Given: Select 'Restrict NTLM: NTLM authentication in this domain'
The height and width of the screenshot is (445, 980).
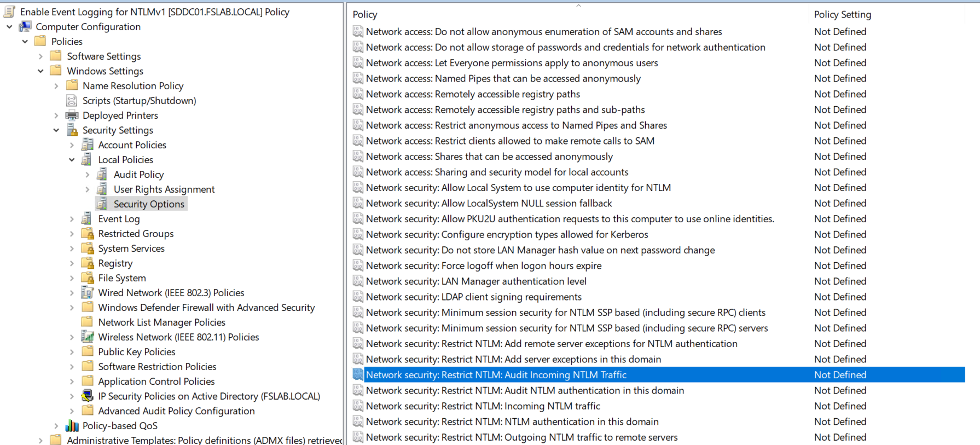Looking at the screenshot, I should 512,421.
